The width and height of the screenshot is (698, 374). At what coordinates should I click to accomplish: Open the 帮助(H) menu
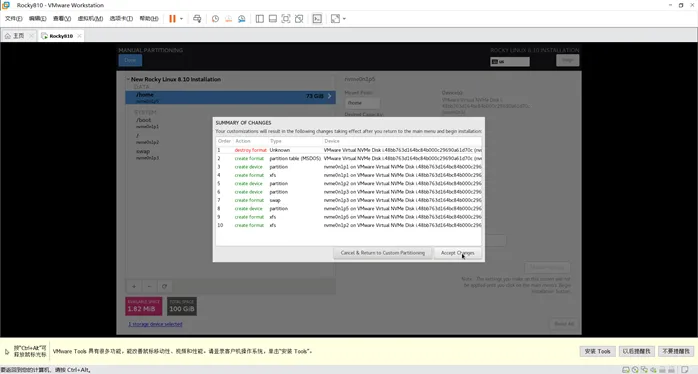click(x=149, y=18)
